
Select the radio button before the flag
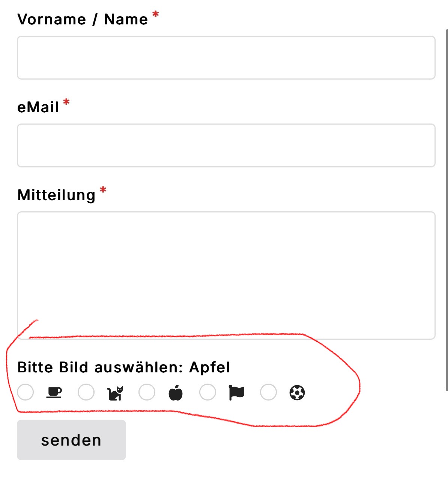click(x=207, y=392)
